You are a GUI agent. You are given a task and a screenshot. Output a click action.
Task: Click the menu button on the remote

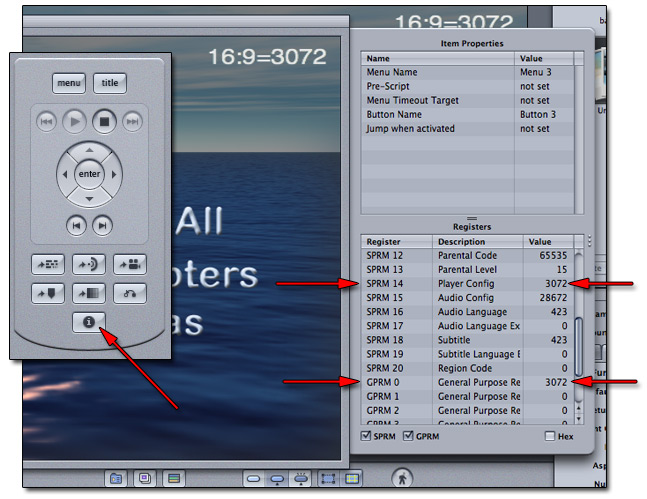[69, 84]
